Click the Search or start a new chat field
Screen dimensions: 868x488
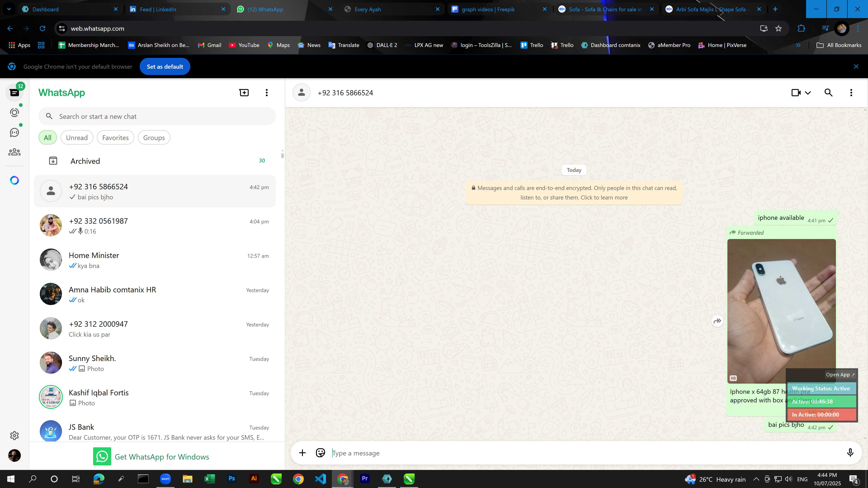point(157,116)
